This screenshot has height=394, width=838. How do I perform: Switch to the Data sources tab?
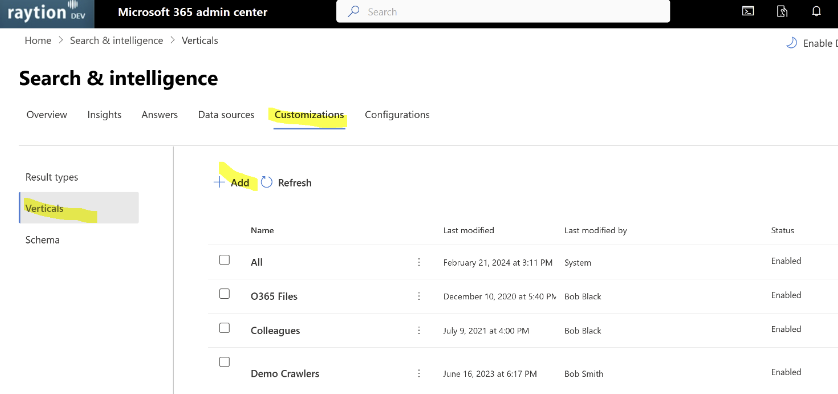226,114
